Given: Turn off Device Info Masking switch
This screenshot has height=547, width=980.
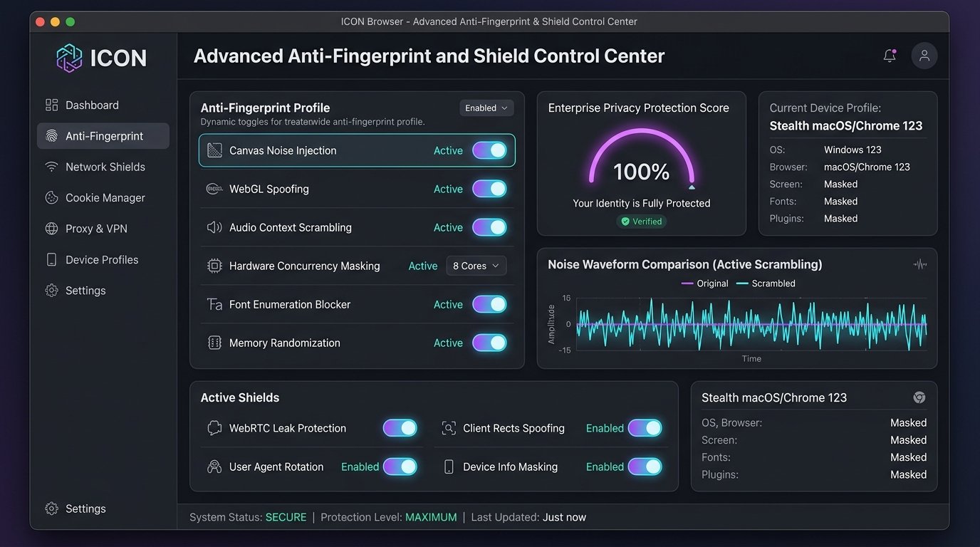Looking at the screenshot, I should pos(645,467).
